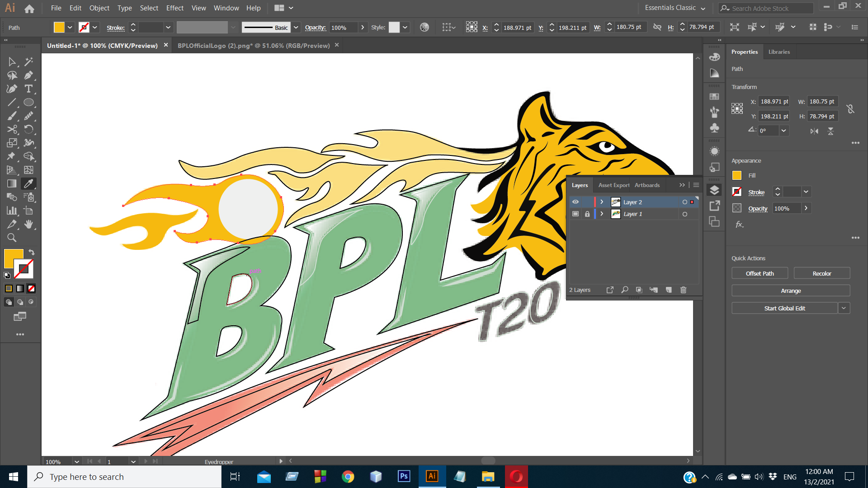Open the rotation angle dropdown
The height and width of the screenshot is (488, 868).
[x=784, y=131]
